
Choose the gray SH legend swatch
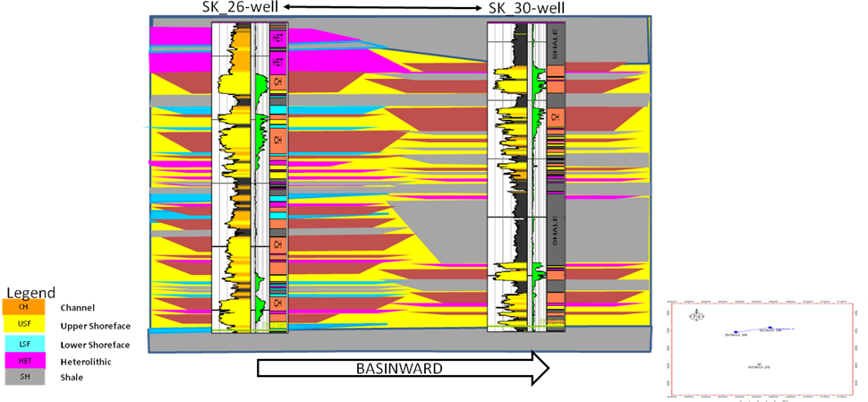[23, 377]
